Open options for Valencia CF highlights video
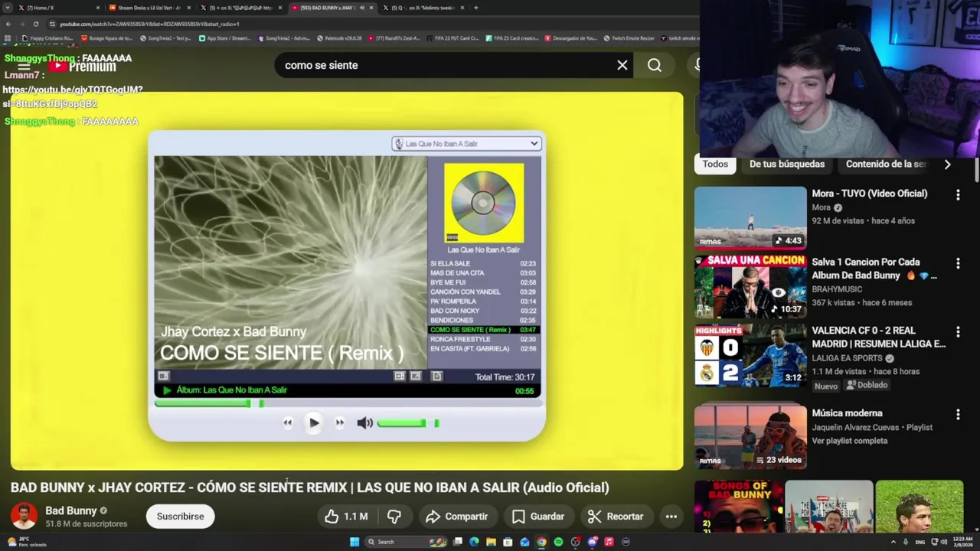 pyautogui.click(x=958, y=332)
